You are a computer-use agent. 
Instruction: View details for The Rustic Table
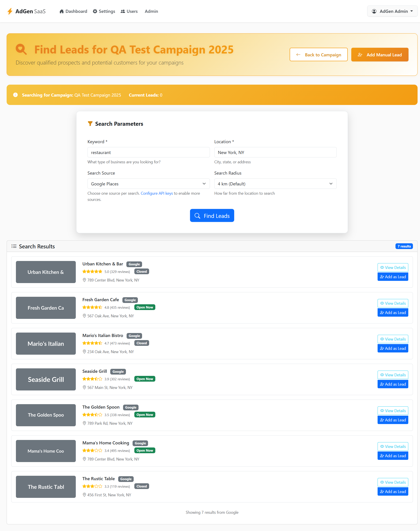pyautogui.click(x=393, y=482)
